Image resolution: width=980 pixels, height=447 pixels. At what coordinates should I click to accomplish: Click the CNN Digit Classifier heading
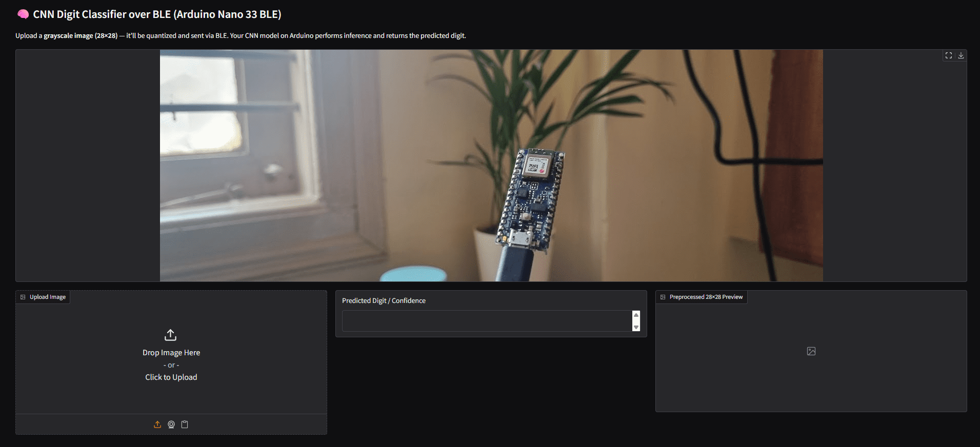click(x=157, y=14)
